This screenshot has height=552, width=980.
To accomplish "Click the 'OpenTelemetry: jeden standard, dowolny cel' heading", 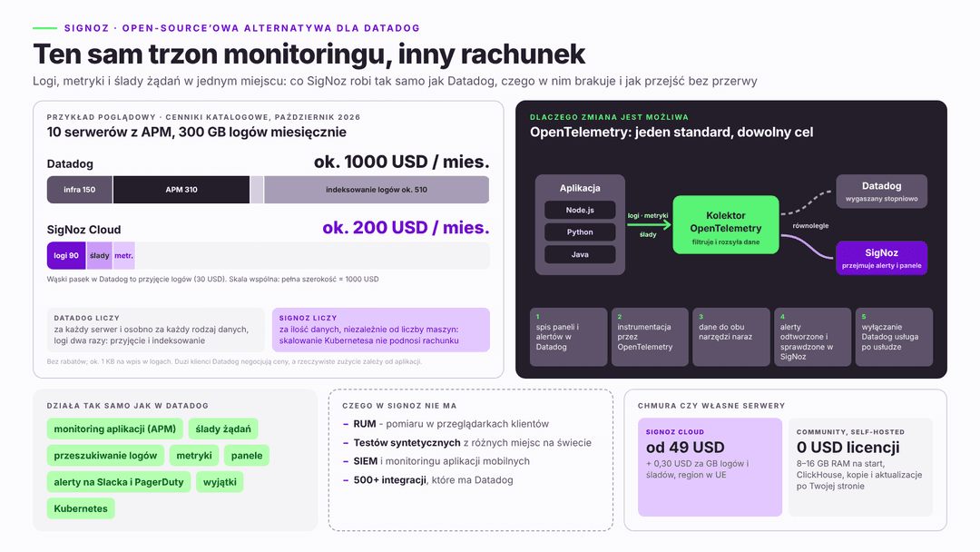I will point(671,132).
